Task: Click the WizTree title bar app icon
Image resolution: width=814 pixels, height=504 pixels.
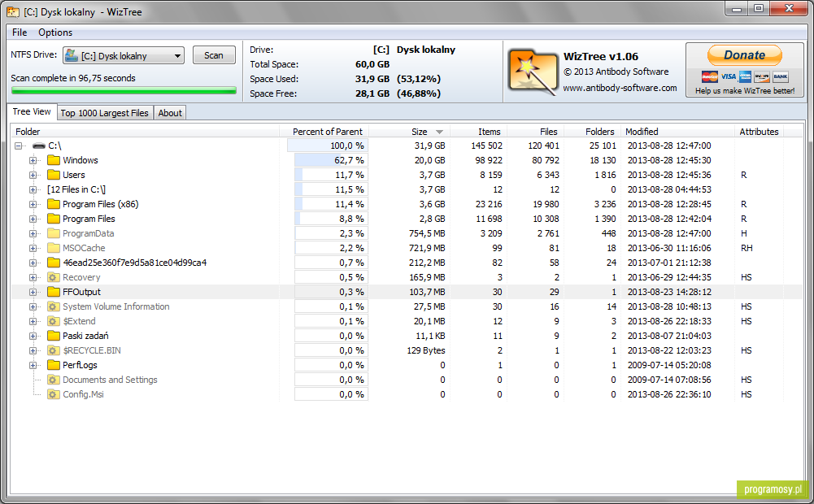Action: 14,11
